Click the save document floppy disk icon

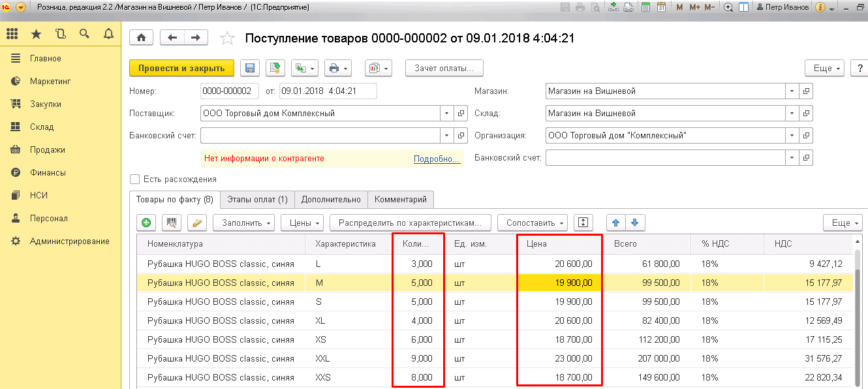click(250, 68)
